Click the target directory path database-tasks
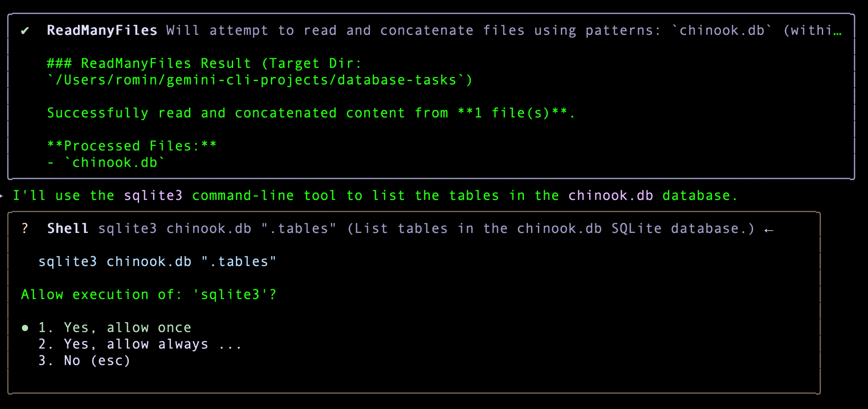The width and height of the screenshot is (868, 409). (259, 80)
